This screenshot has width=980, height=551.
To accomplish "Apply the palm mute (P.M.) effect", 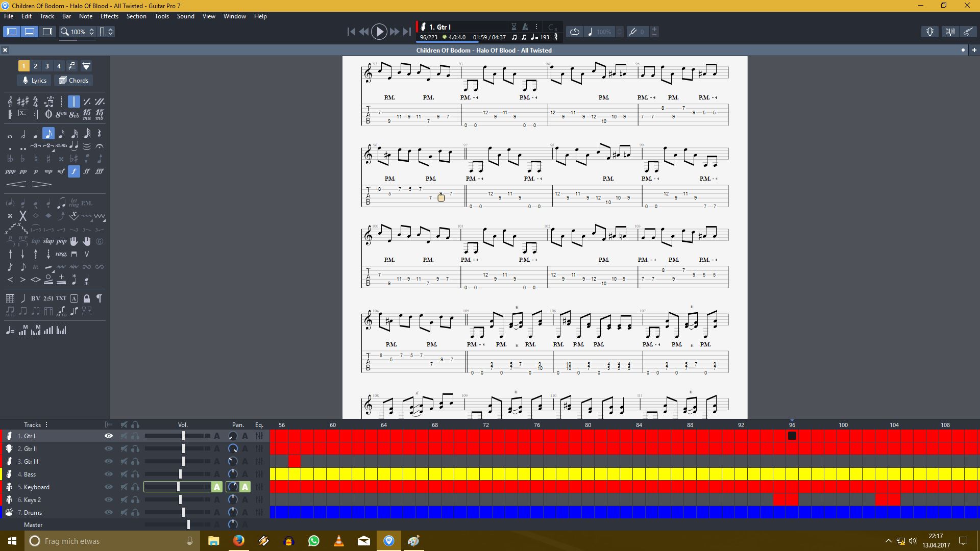I will click(87, 203).
